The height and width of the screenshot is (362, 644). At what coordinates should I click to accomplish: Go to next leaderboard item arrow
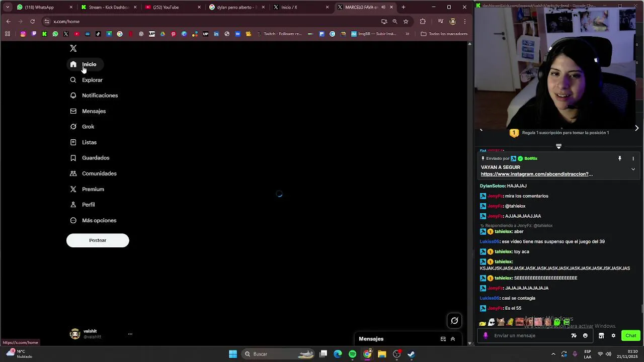[636, 128]
